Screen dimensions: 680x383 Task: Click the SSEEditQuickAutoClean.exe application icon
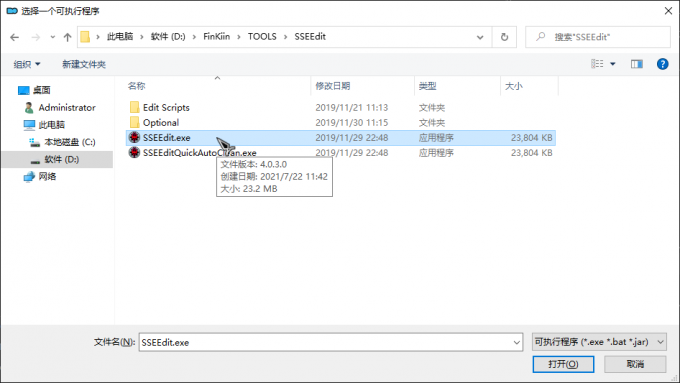[134, 152]
